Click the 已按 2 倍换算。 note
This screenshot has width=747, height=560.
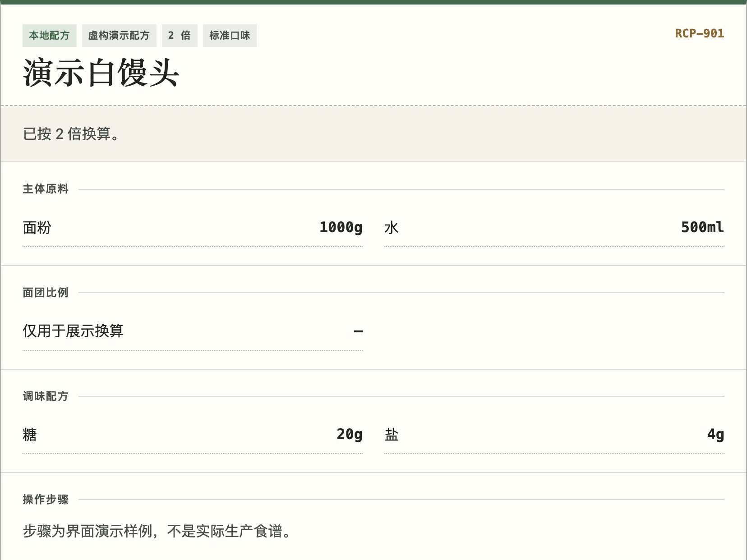(72, 134)
